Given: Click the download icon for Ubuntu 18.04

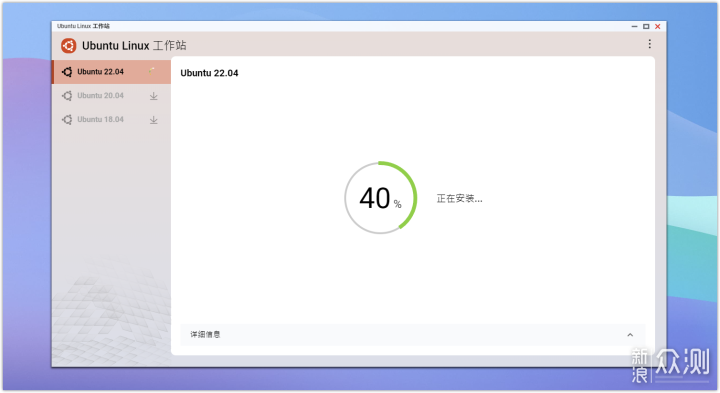Looking at the screenshot, I should click(x=153, y=120).
